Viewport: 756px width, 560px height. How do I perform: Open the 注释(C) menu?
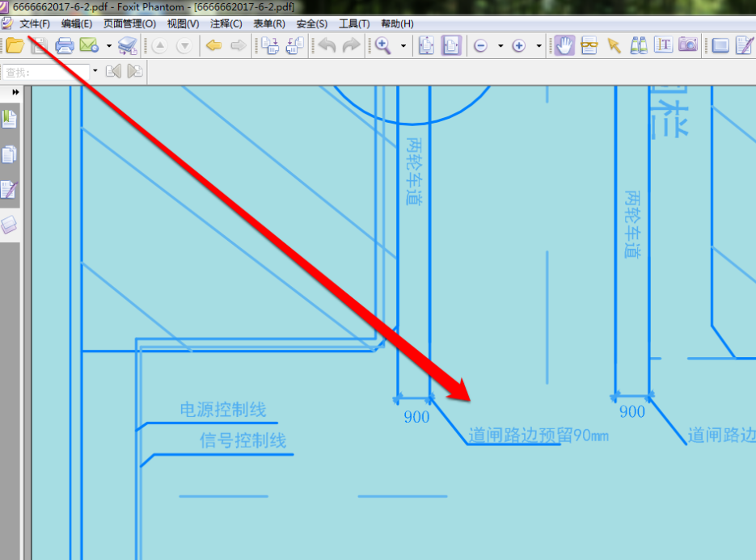pyautogui.click(x=226, y=24)
